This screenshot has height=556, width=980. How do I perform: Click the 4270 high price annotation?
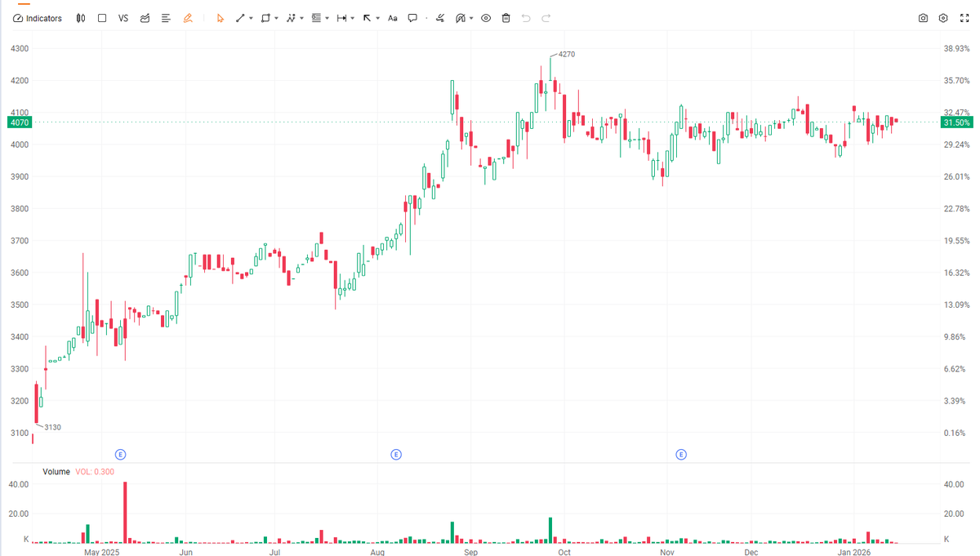[567, 54]
